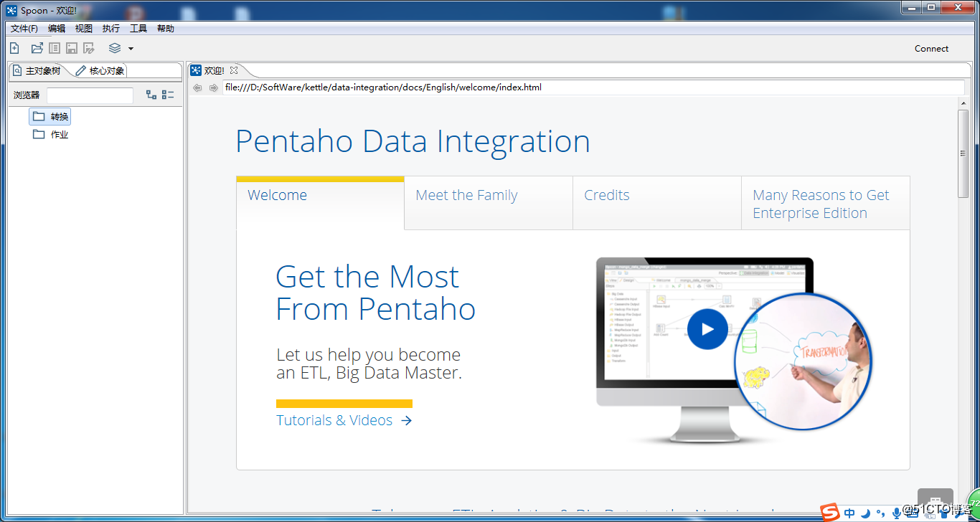Click the microphone voice input icon
Screen dimensions: 980x522
[896, 513]
